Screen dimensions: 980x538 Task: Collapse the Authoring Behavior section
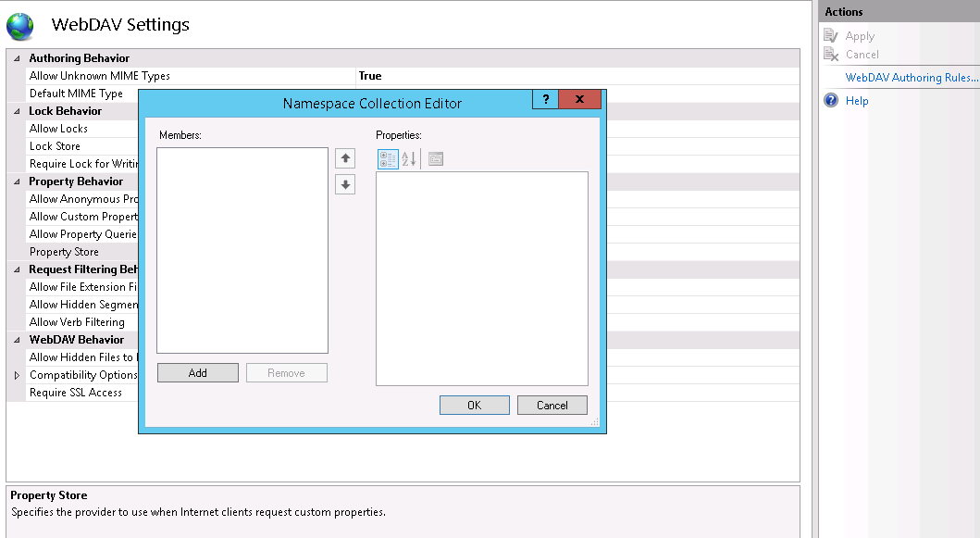[17, 58]
